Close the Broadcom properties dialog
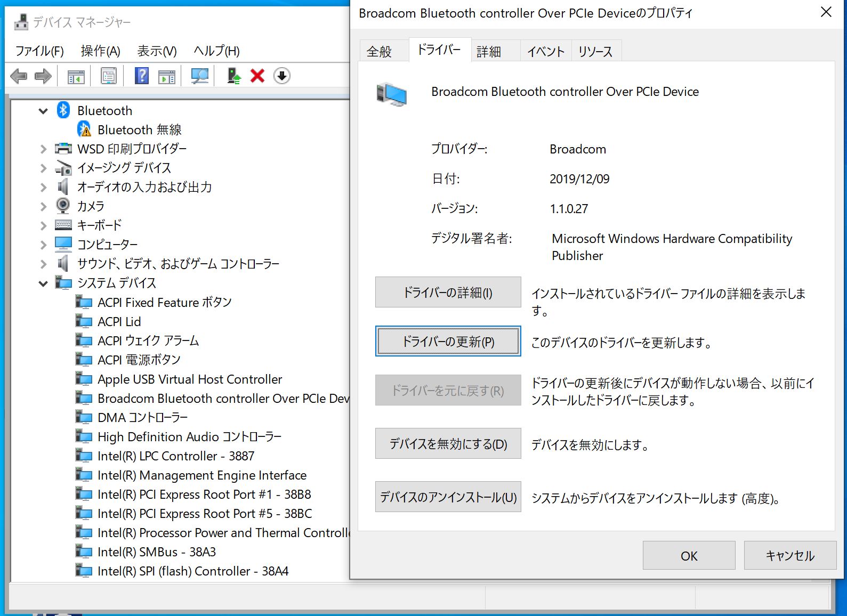Screen dimensions: 847x616 coord(826,12)
